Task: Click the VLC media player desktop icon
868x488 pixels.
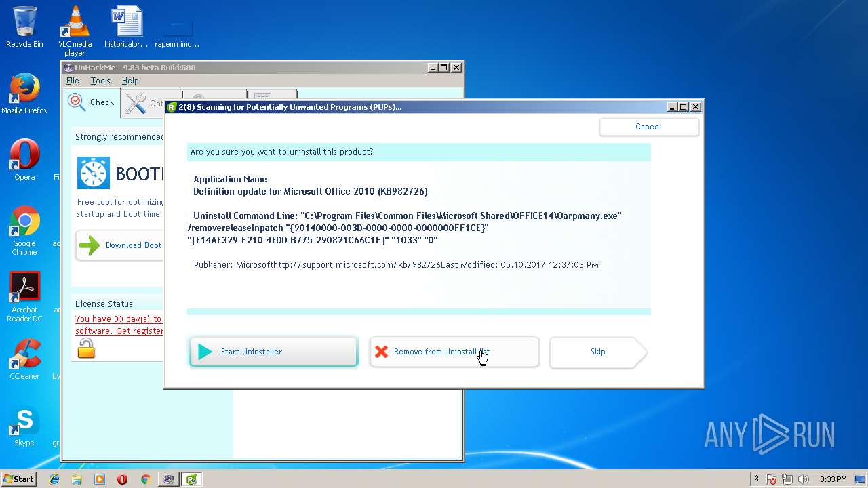Action: click(x=75, y=30)
